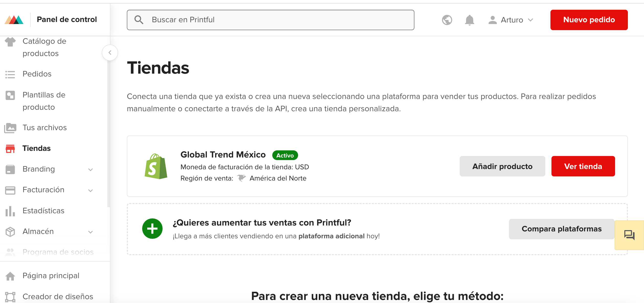Viewport: 644px width, 303px height.
Task: Click the Estadísticas bar chart icon
Action: (x=10, y=211)
